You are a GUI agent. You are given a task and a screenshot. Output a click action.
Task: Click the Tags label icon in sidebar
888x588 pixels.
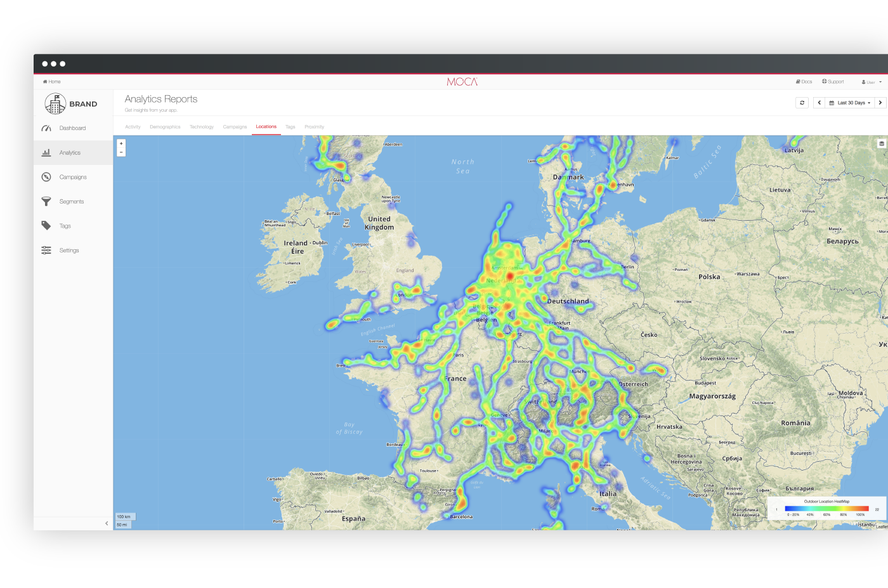click(46, 226)
